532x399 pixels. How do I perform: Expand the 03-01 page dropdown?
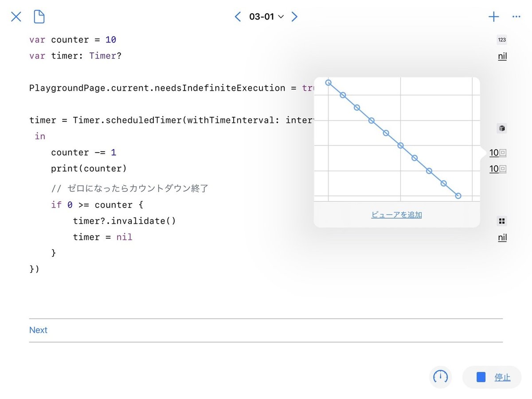(x=266, y=17)
